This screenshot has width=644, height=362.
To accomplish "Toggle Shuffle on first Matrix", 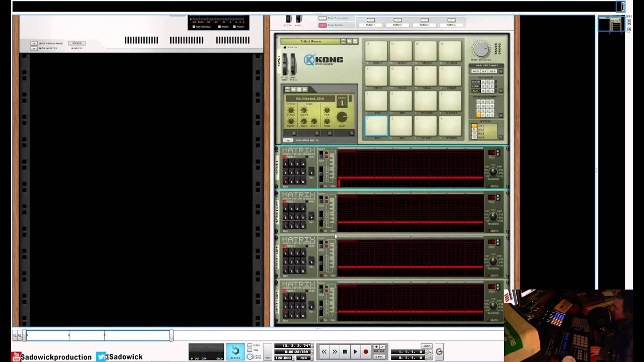I will coord(488,186).
